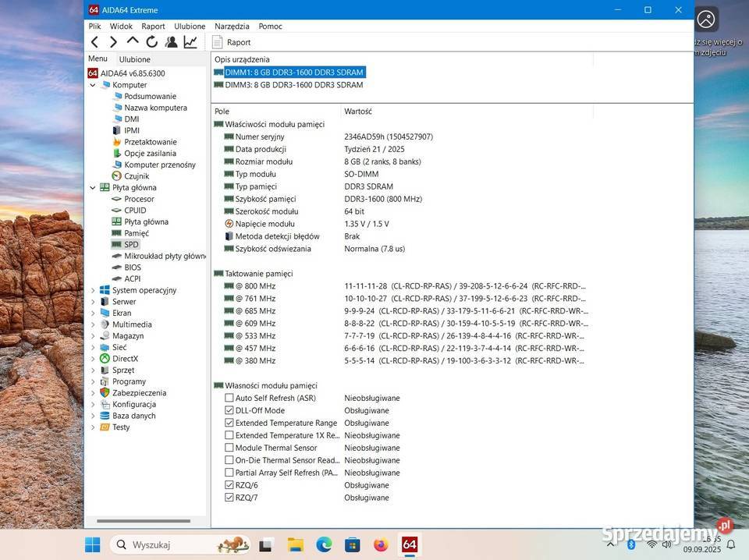The height and width of the screenshot is (560, 749).
Task: Click the Forward navigation arrow
Action: [113, 41]
